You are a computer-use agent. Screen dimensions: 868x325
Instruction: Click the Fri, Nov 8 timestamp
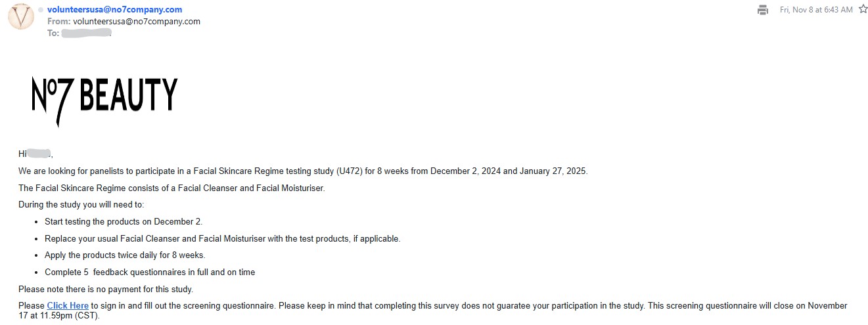(816, 10)
